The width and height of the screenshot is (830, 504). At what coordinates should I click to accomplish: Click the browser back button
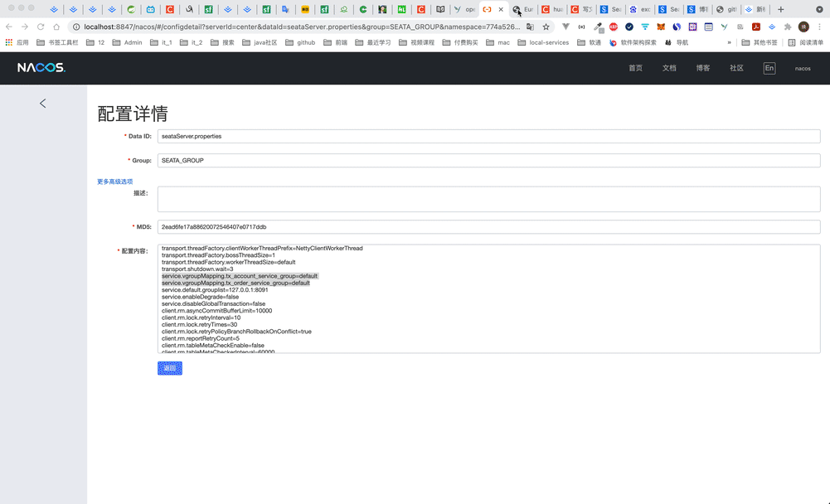tap(9, 27)
